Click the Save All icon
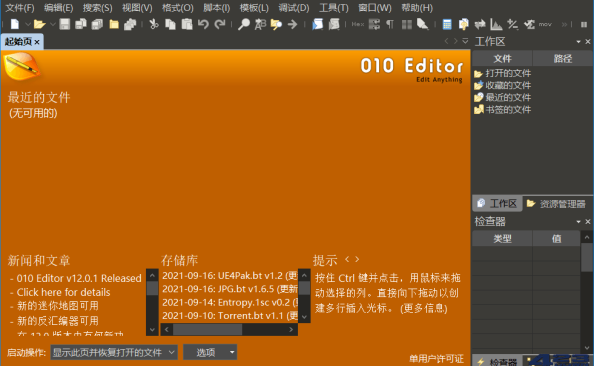The image size is (594, 366). (97, 24)
